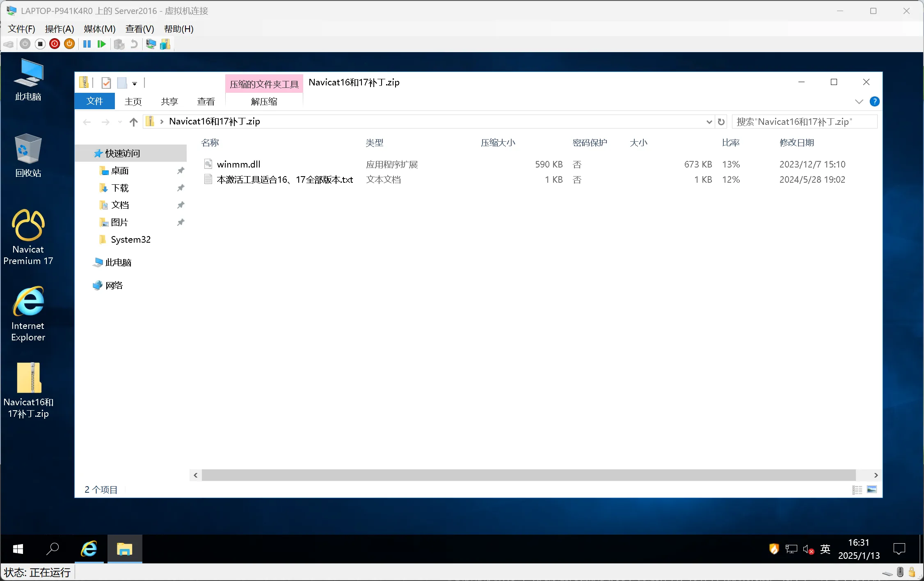Click the grey Start power button in Hyper-V toolbar
Image resolution: width=924 pixels, height=581 pixels.
click(x=25, y=44)
